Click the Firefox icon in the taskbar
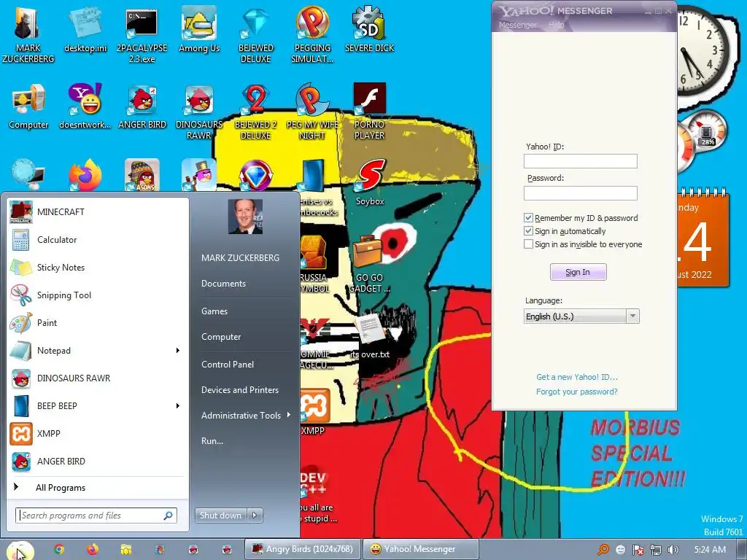Screen dimensions: 747x560 93,549
